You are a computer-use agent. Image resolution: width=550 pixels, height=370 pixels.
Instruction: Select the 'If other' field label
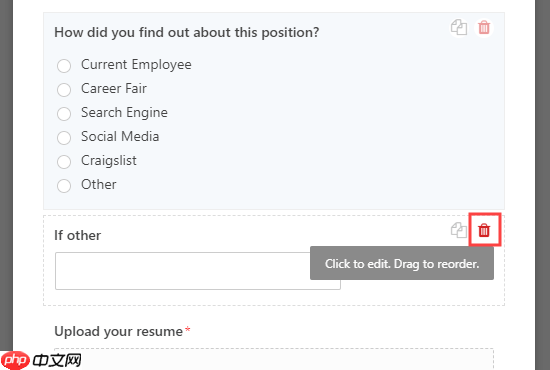click(x=78, y=235)
